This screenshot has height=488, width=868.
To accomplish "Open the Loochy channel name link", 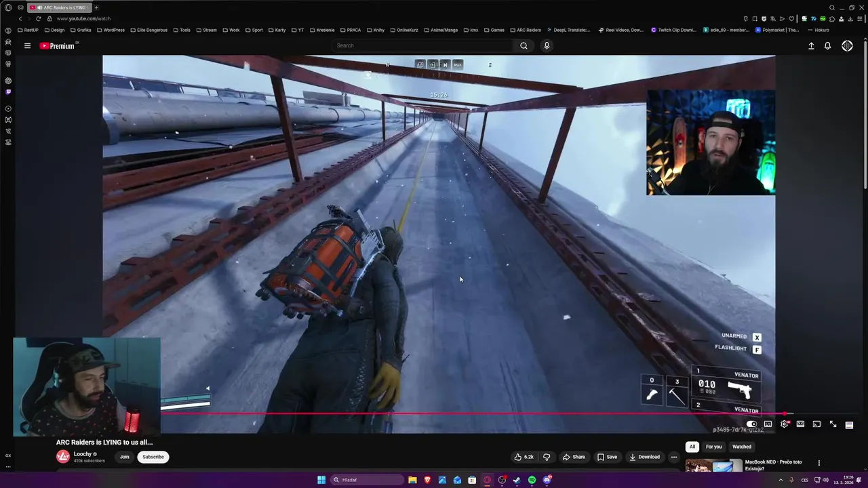I will pyautogui.click(x=83, y=454).
